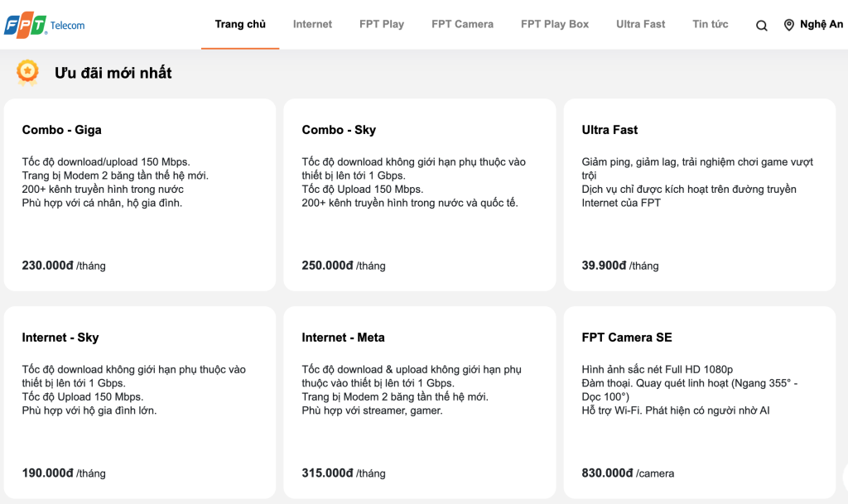
Task: Open the Ultra Fast offer card
Action: (x=700, y=195)
